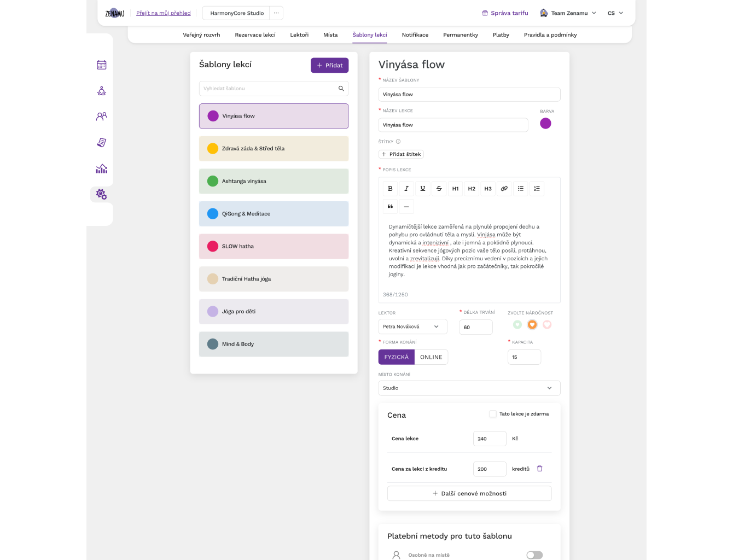Insert a numbered list
This screenshot has width=733, height=560.
coord(537,189)
